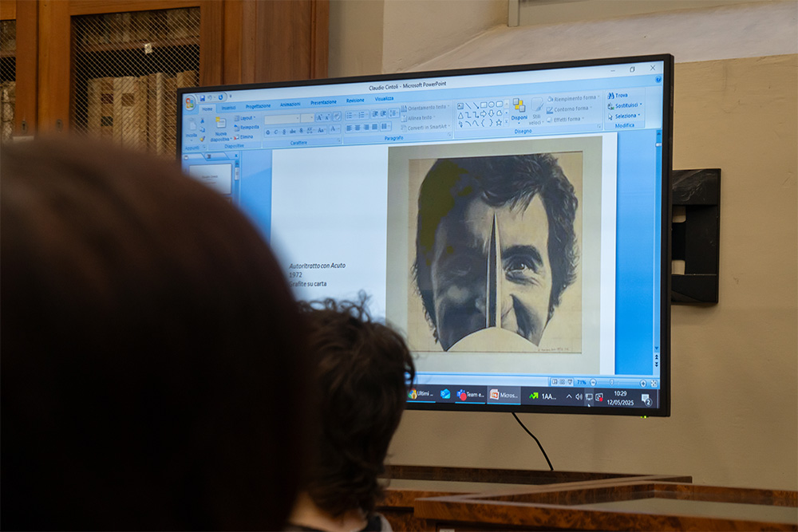Switch to the Home ribbon tab
Image resolution: width=798 pixels, height=532 pixels.
click(x=207, y=109)
